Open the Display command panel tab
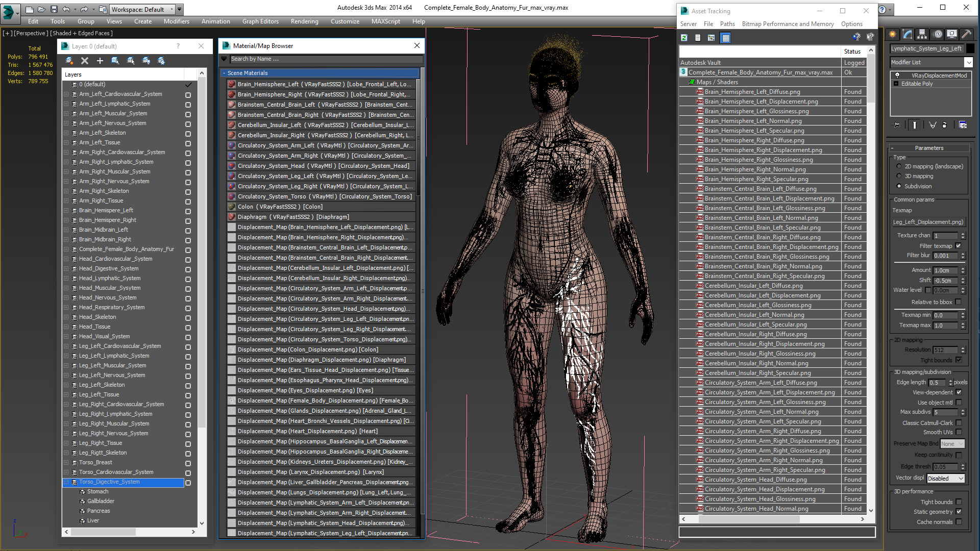The width and height of the screenshot is (980, 551). [952, 34]
